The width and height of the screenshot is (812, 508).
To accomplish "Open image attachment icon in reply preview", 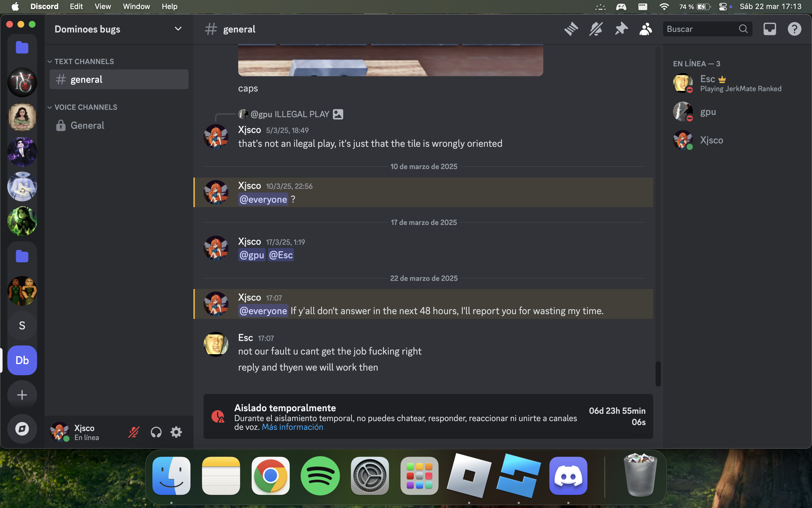I will click(338, 114).
